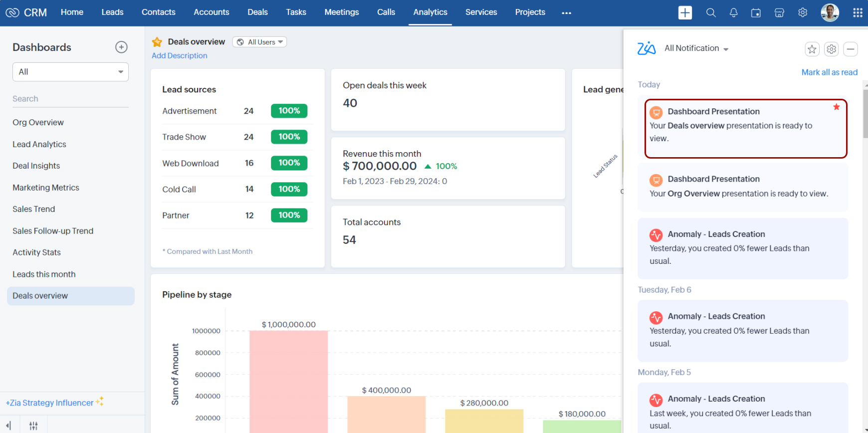This screenshot has width=868, height=433.
Task: Click the dashboard Search input field
Action: click(x=70, y=99)
